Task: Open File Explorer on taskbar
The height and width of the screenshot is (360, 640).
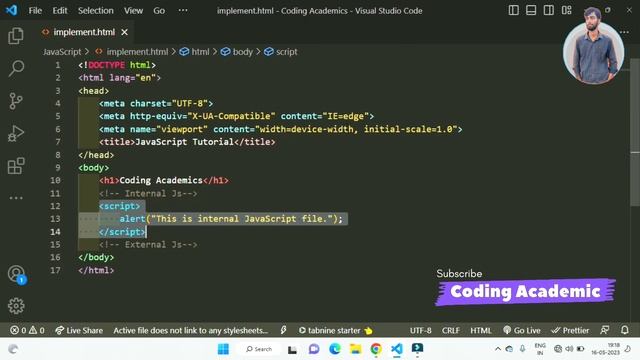Action: coord(356,349)
